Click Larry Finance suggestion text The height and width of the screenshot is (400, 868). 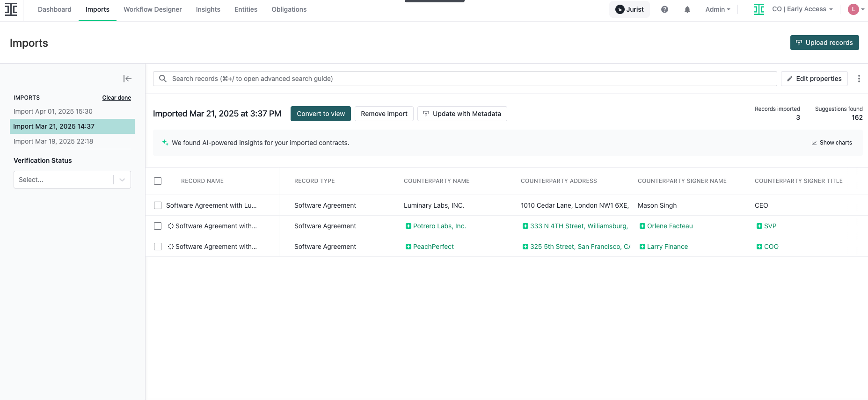667,247
